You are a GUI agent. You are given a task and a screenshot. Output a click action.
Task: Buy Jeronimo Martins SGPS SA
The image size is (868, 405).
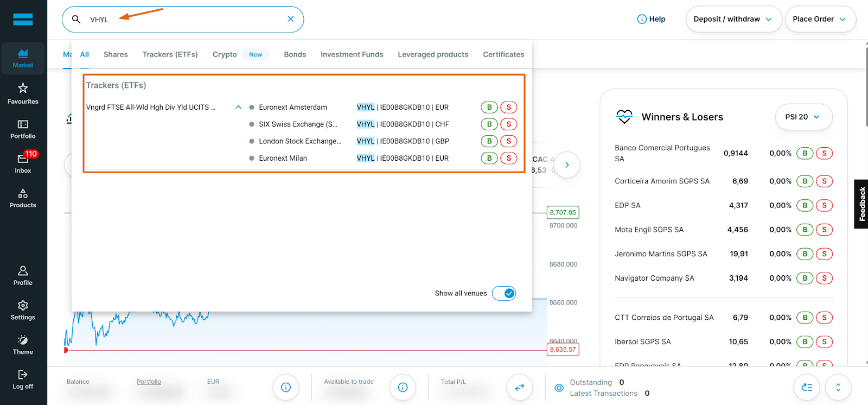click(x=805, y=254)
